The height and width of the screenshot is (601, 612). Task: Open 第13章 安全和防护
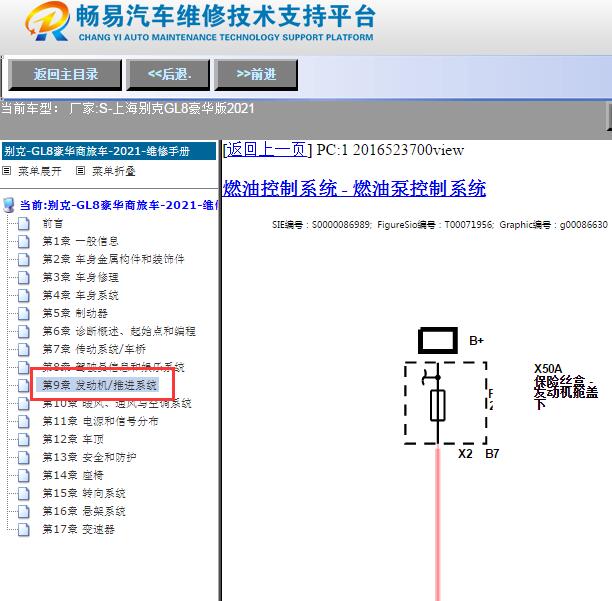click(89, 457)
